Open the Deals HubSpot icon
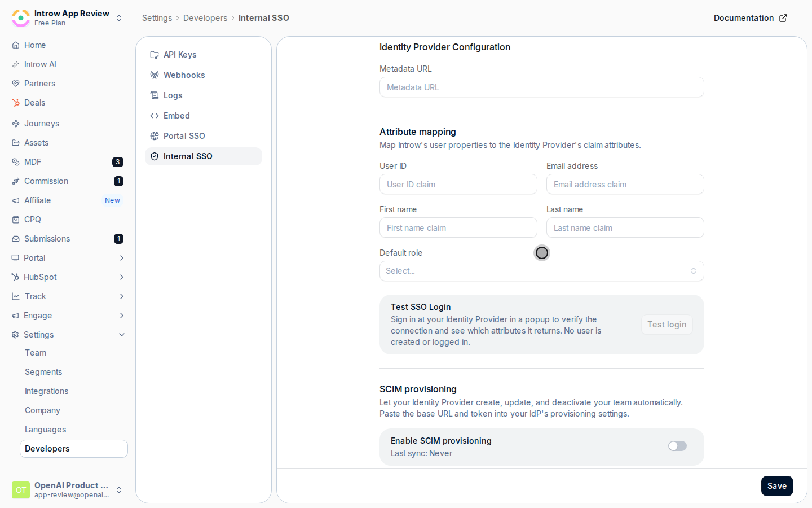 coord(16,103)
